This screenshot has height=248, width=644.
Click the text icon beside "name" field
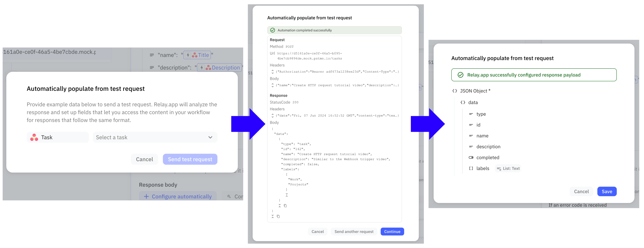tap(152, 55)
